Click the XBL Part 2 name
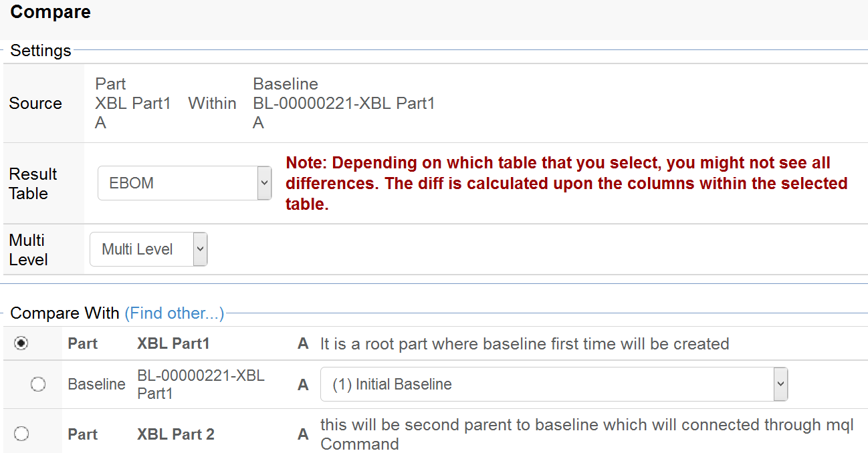The height and width of the screenshot is (453, 868). pos(176,434)
